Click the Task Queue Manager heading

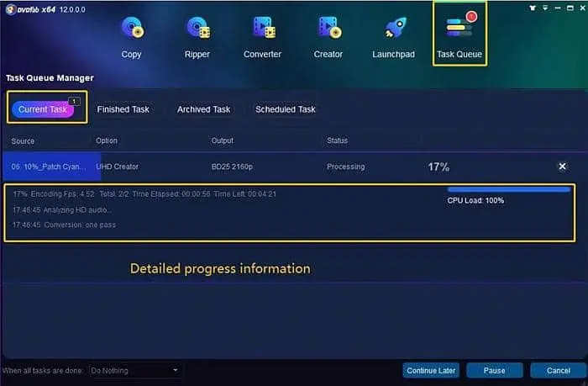(x=50, y=78)
